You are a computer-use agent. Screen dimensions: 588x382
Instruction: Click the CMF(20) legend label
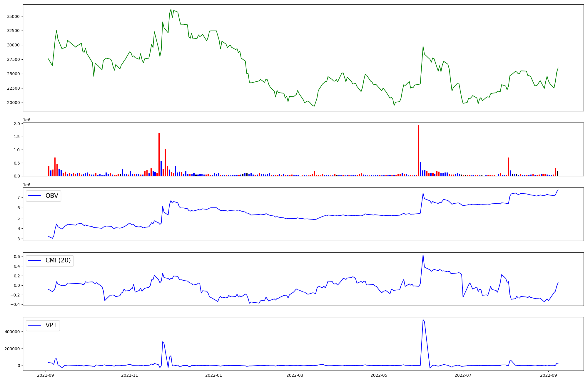[x=58, y=260]
